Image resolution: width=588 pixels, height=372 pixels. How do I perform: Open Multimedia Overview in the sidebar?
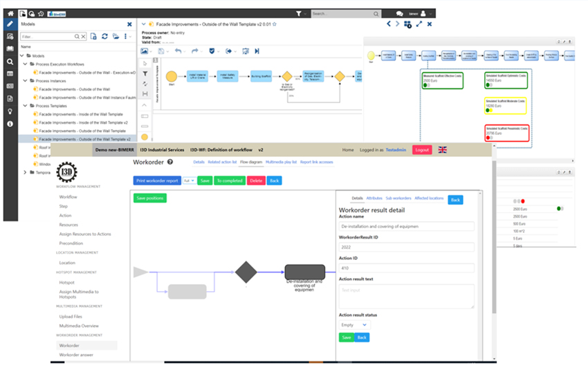click(79, 326)
